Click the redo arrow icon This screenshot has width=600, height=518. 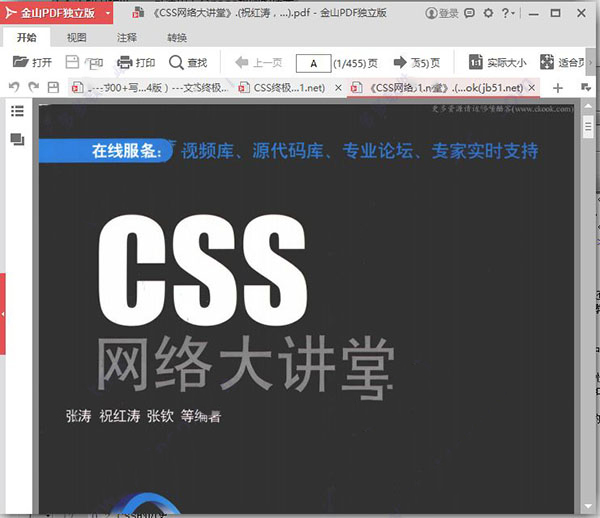34,88
